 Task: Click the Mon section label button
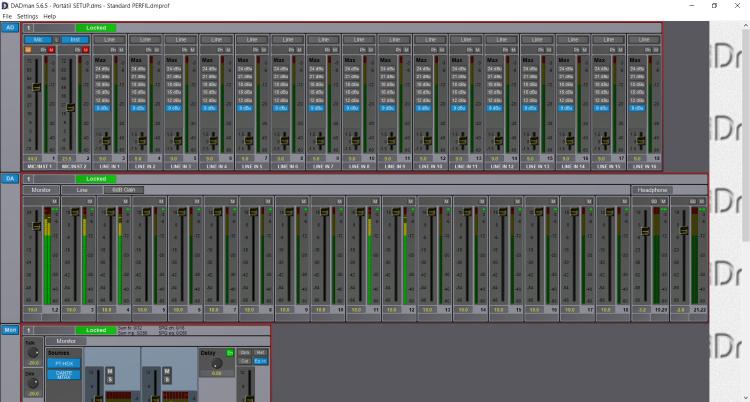pyautogui.click(x=10, y=329)
